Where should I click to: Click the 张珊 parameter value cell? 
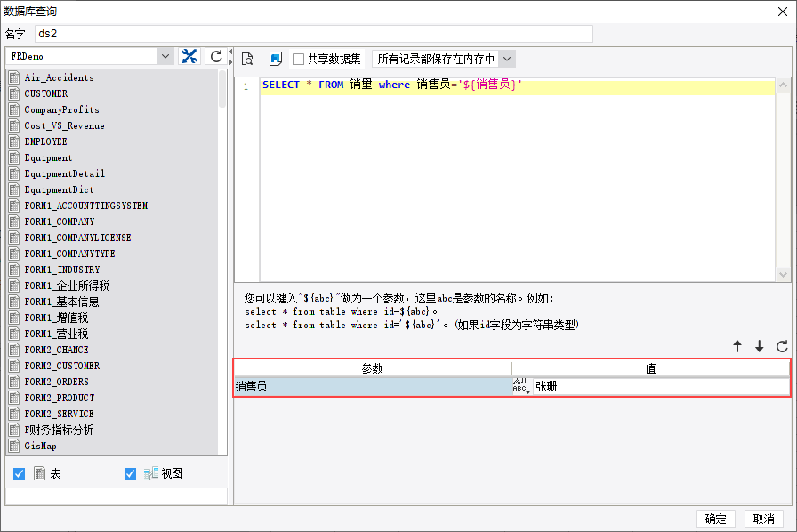[661, 386]
